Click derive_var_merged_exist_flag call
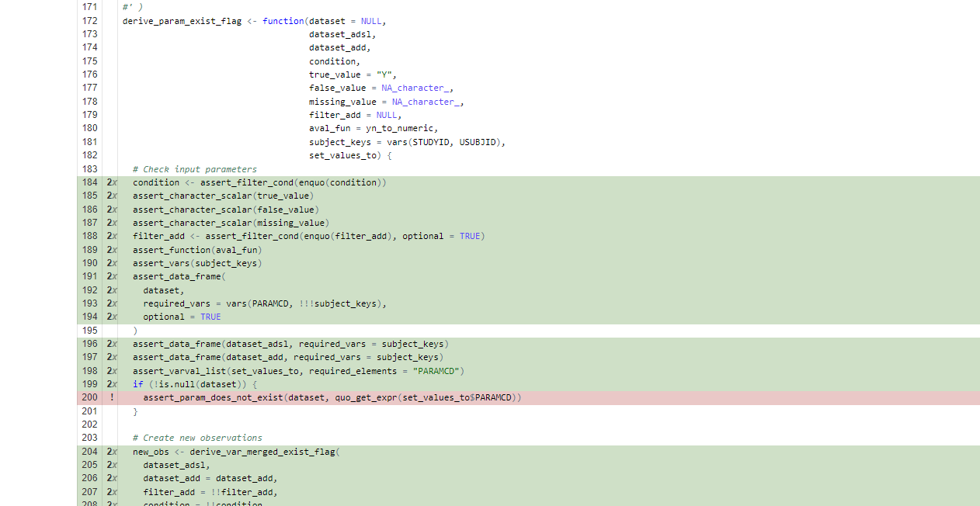This screenshot has height=506, width=980. pyautogui.click(x=265, y=452)
